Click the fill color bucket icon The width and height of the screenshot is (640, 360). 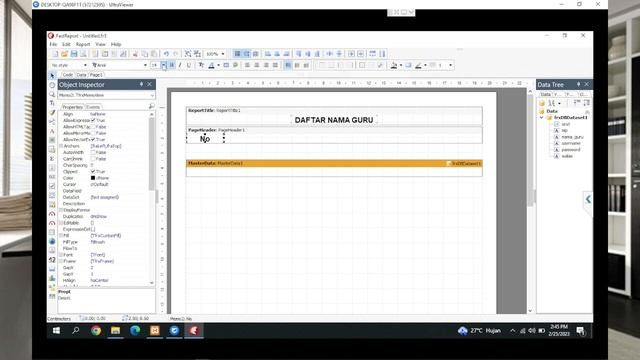(393, 65)
